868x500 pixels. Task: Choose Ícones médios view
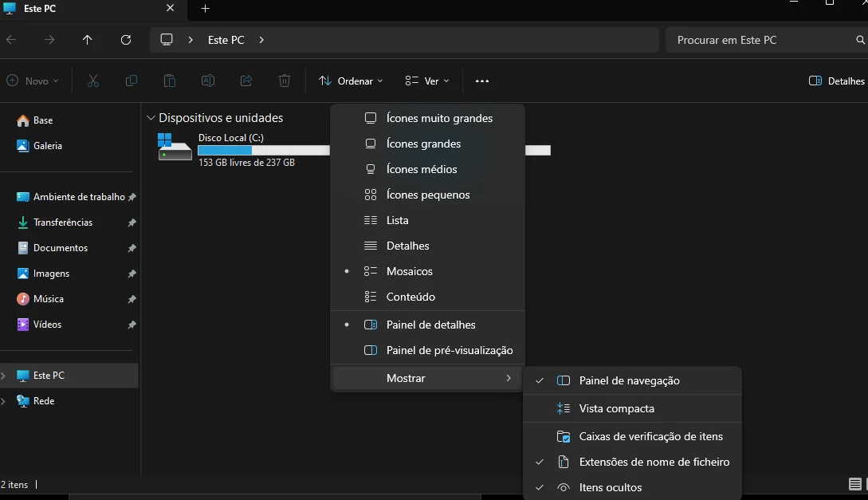pos(427,169)
